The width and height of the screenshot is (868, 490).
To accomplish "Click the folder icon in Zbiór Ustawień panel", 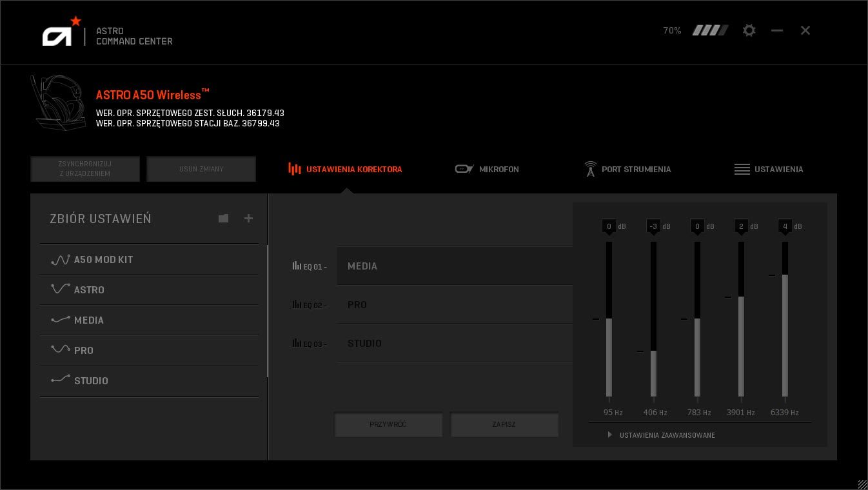I will pos(223,219).
